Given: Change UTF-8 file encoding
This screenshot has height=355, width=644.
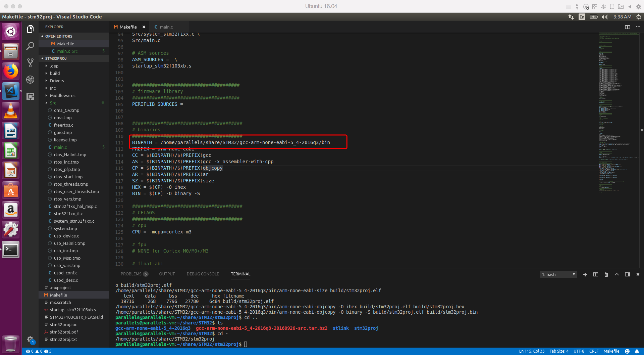Looking at the screenshot, I should (x=579, y=351).
